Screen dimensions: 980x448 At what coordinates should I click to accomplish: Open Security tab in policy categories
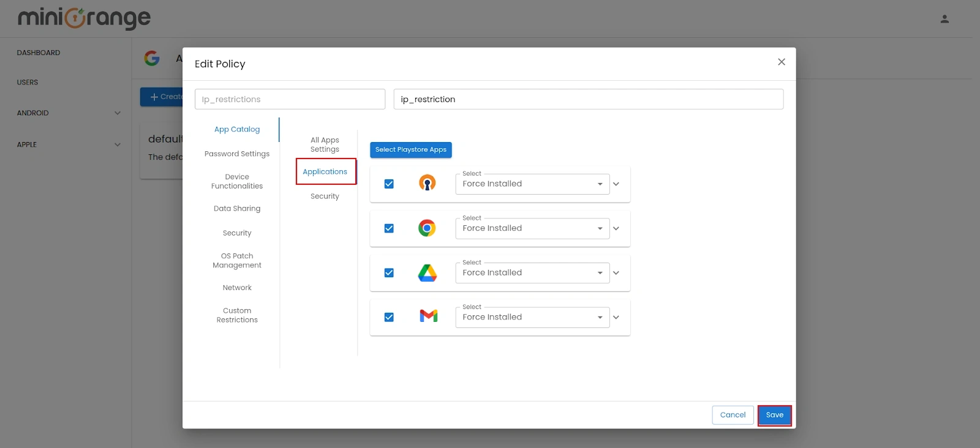coord(237,233)
